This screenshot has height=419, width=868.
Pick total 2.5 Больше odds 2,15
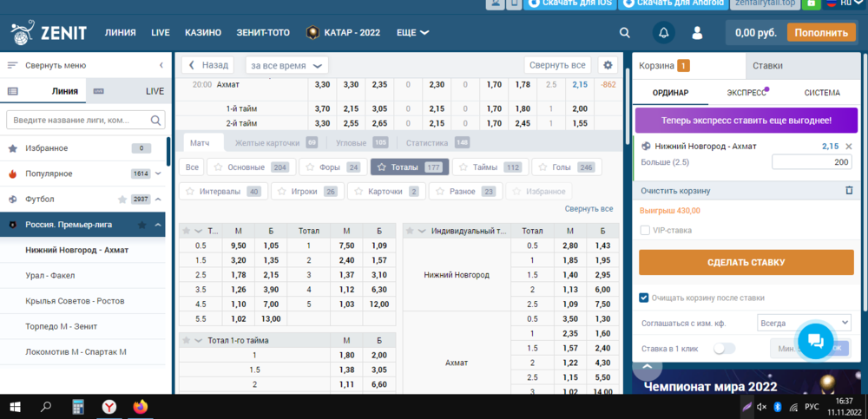pyautogui.click(x=271, y=275)
